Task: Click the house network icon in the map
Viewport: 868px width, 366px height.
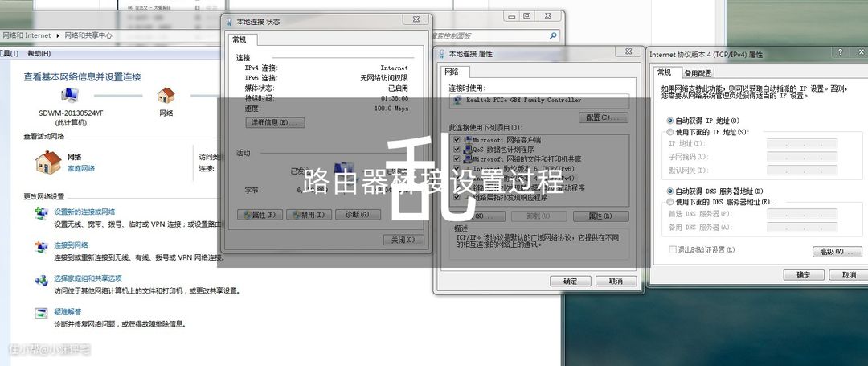Action: tap(166, 95)
